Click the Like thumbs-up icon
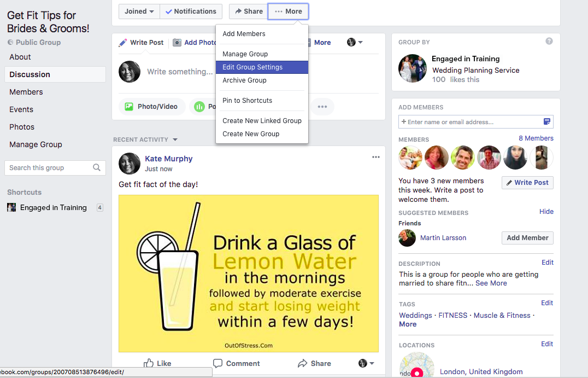 click(x=148, y=363)
